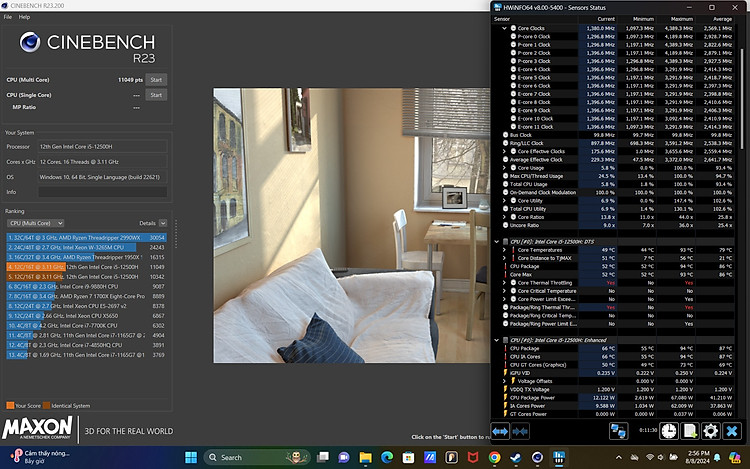Expand the Core Thermal Throttling row
Viewport: 750px width, 469px height.
[x=504, y=283]
